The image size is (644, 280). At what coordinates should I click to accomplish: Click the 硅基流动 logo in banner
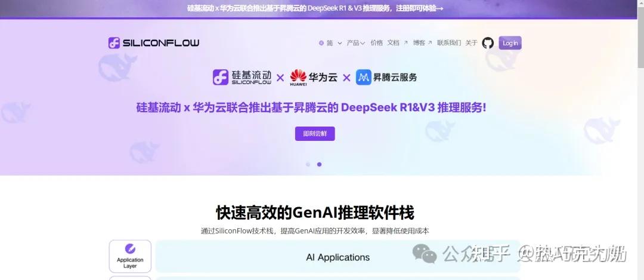[x=242, y=77]
